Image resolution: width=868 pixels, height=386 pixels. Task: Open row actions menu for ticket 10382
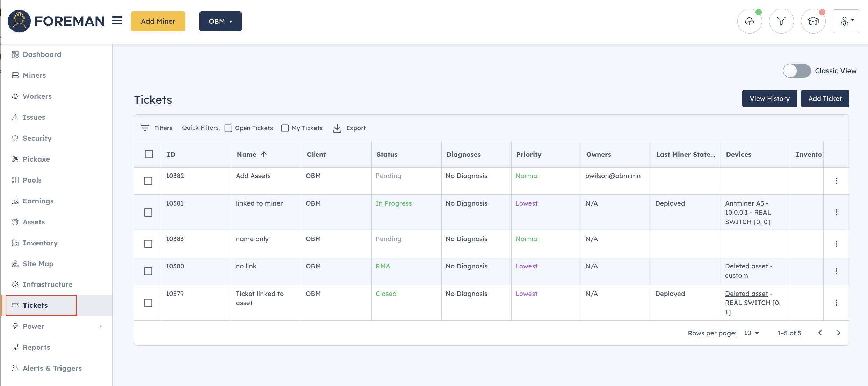836,181
